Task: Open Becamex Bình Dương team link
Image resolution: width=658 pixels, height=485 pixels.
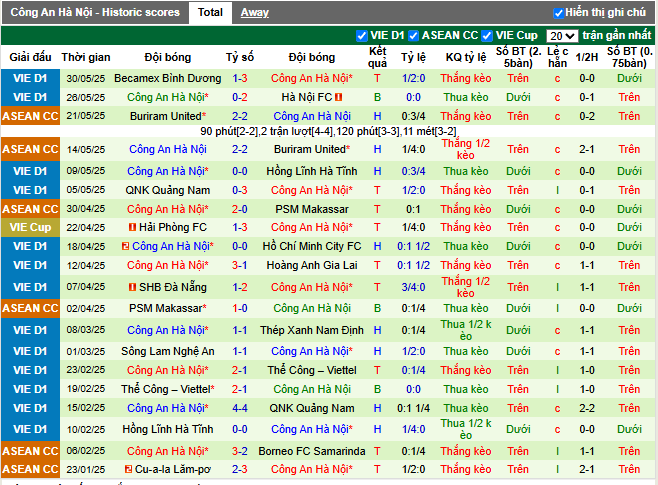Action: pos(167,78)
